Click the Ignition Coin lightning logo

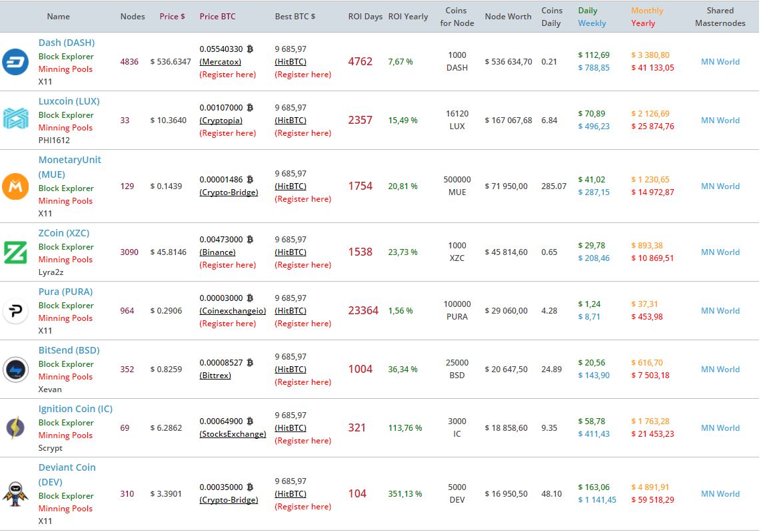(15, 428)
